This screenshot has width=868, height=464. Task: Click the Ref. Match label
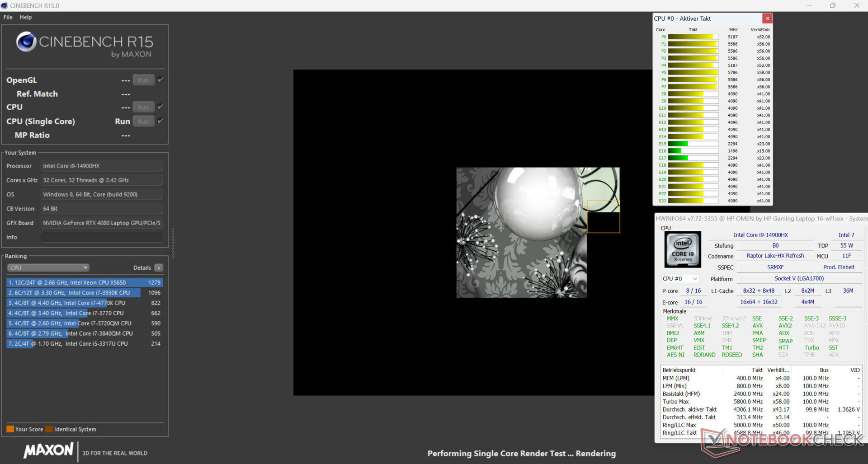37,94
